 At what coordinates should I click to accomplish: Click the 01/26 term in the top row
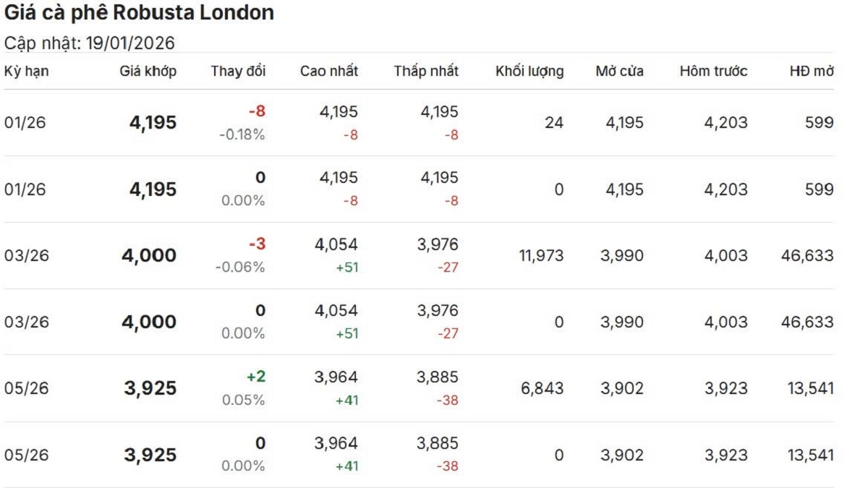(25, 123)
